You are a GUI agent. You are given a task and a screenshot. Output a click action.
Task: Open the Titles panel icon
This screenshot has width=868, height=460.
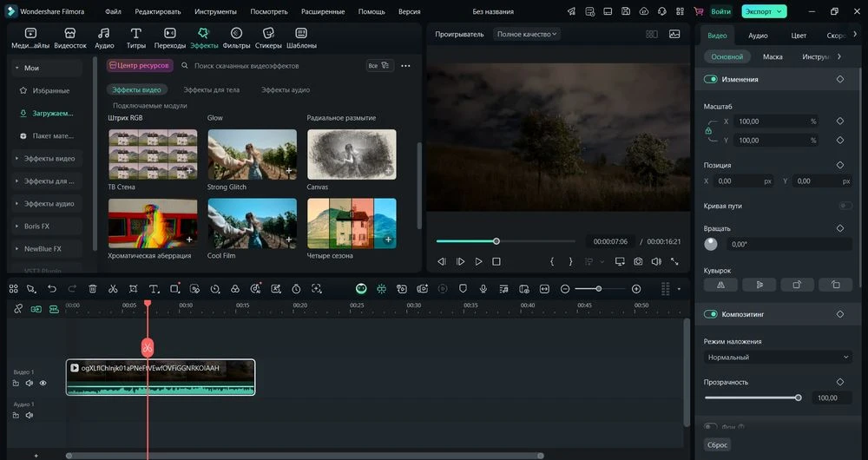(136, 34)
